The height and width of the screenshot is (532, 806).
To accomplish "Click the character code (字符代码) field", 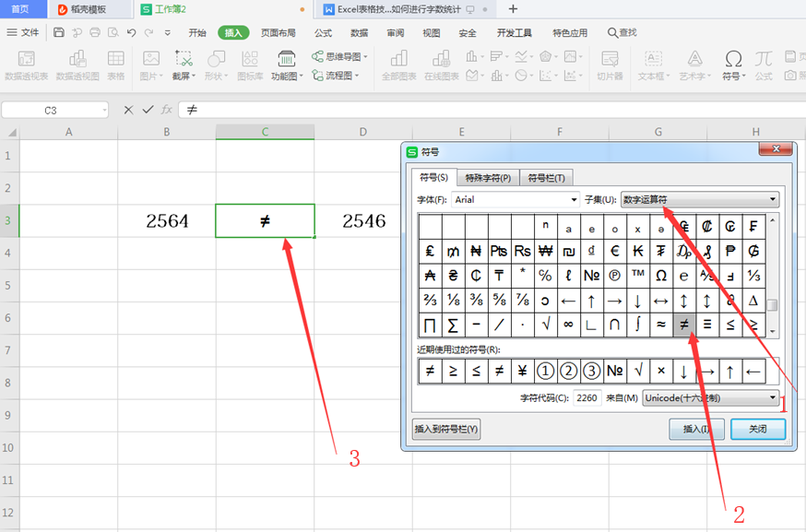I will [x=587, y=397].
